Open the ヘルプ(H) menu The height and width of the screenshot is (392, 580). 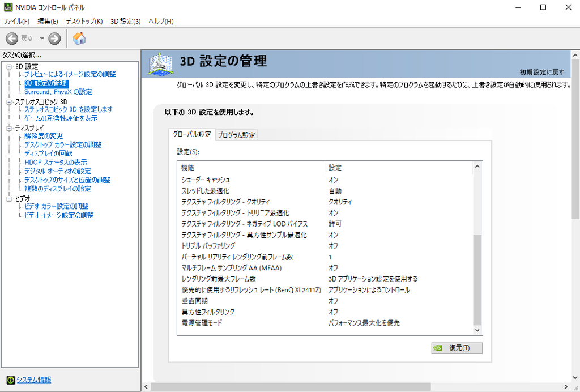click(x=161, y=22)
